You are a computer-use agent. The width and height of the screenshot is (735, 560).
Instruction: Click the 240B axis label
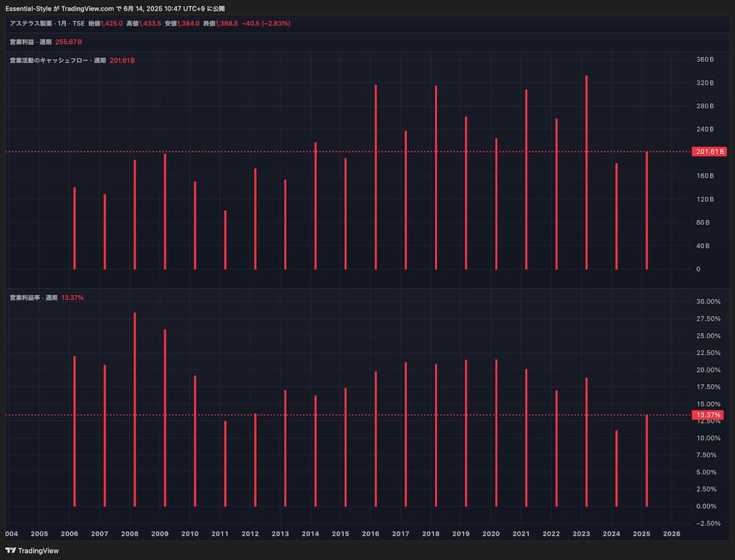pyautogui.click(x=705, y=129)
